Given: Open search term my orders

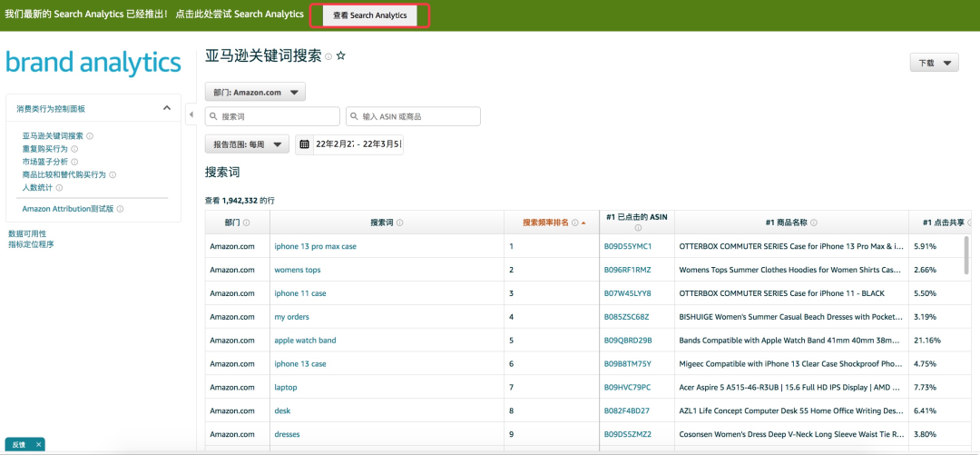Looking at the screenshot, I should pyautogui.click(x=291, y=317).
